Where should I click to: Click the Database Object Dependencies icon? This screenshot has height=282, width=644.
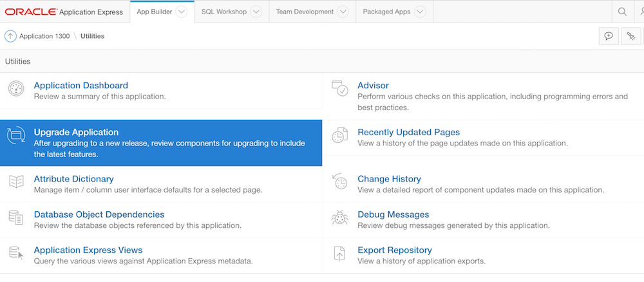point(16,217)
